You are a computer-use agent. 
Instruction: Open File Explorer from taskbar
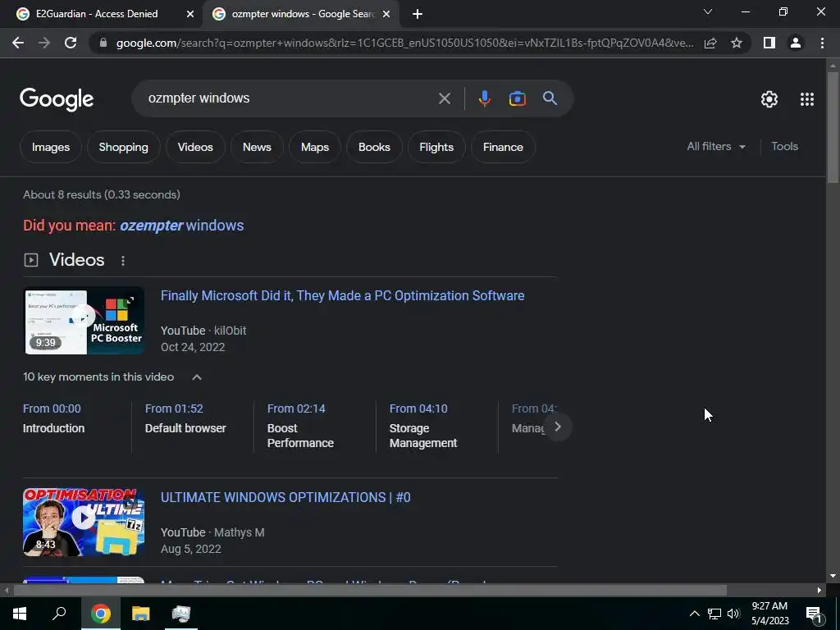(x=141, y=614)
